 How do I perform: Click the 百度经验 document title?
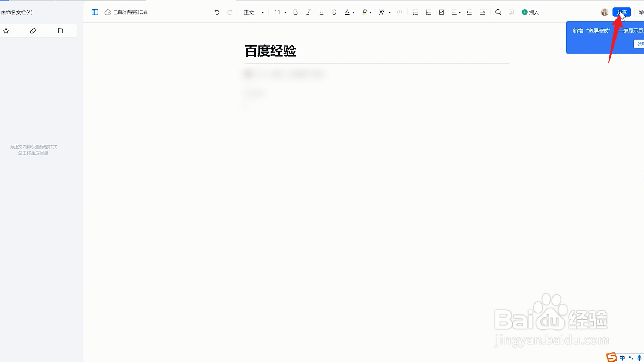[270, 51]
